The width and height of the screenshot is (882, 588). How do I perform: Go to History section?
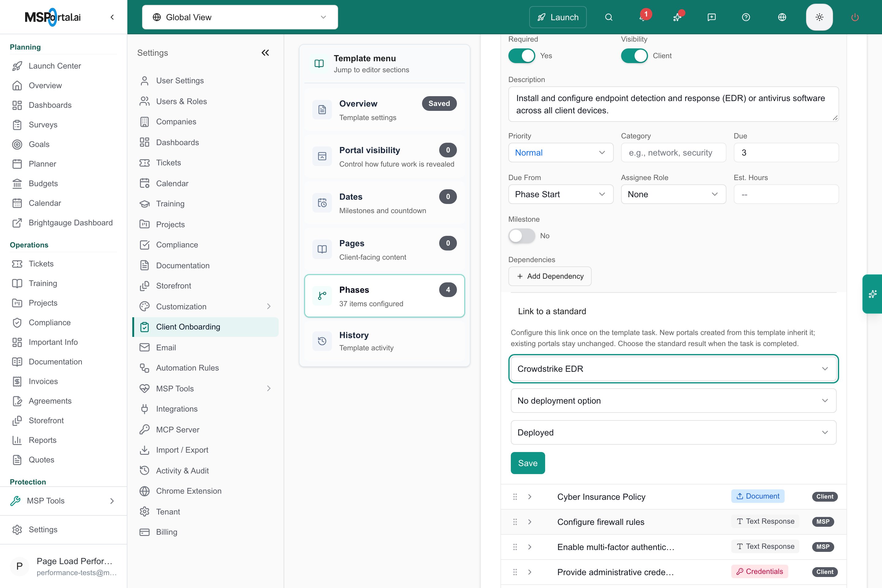pos(384,341)
